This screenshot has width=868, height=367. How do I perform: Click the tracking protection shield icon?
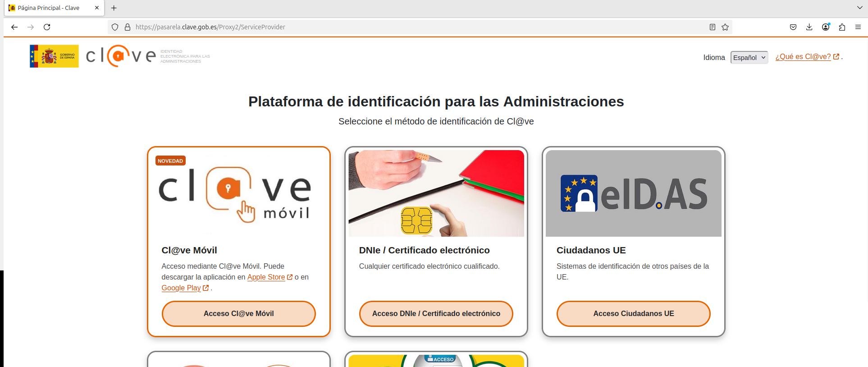[115, 27]
